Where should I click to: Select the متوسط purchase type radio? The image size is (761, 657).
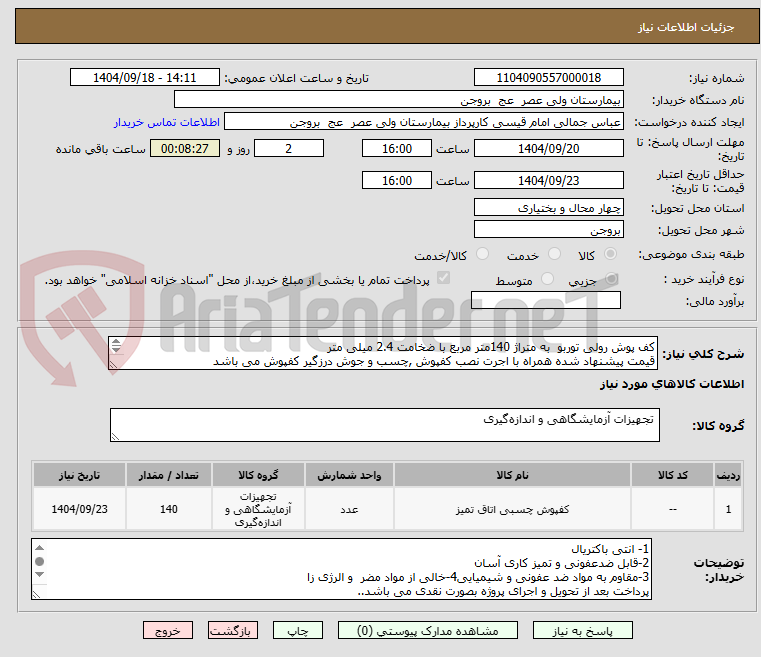click(547, 279)
